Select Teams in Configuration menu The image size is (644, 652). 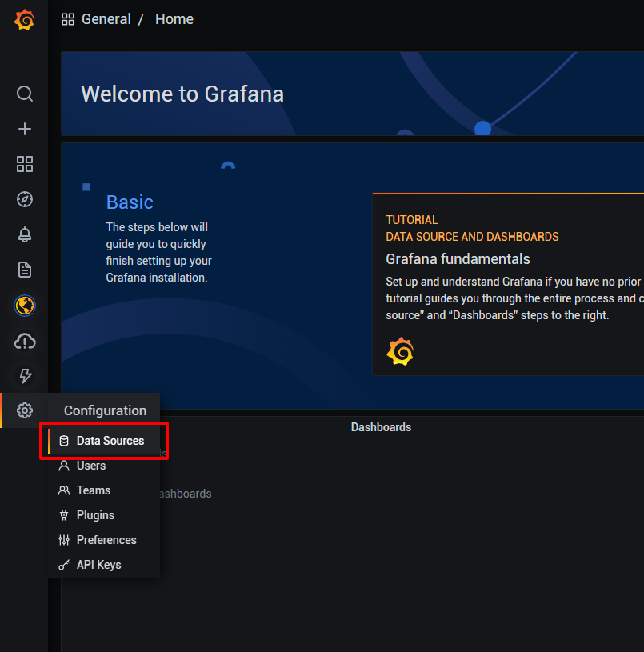coord(104,490)
